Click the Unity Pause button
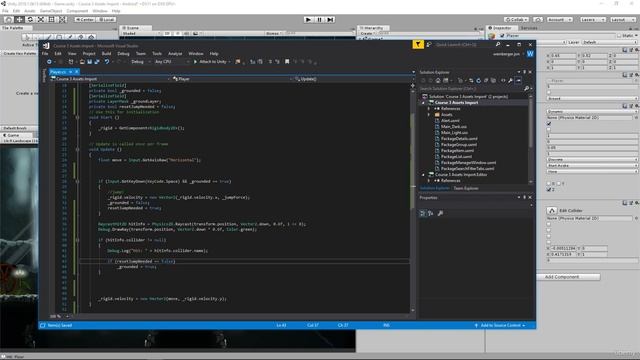This screenshot has height=360, width=640. (x=320, y=20)
